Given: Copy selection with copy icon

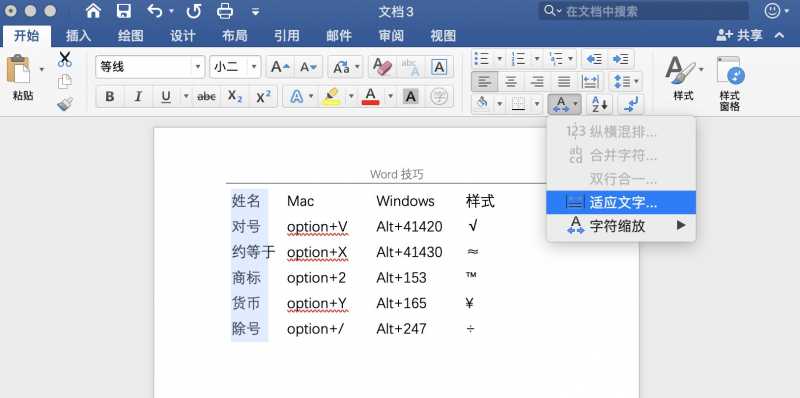Looking at the screenshot, I should 65,82.
